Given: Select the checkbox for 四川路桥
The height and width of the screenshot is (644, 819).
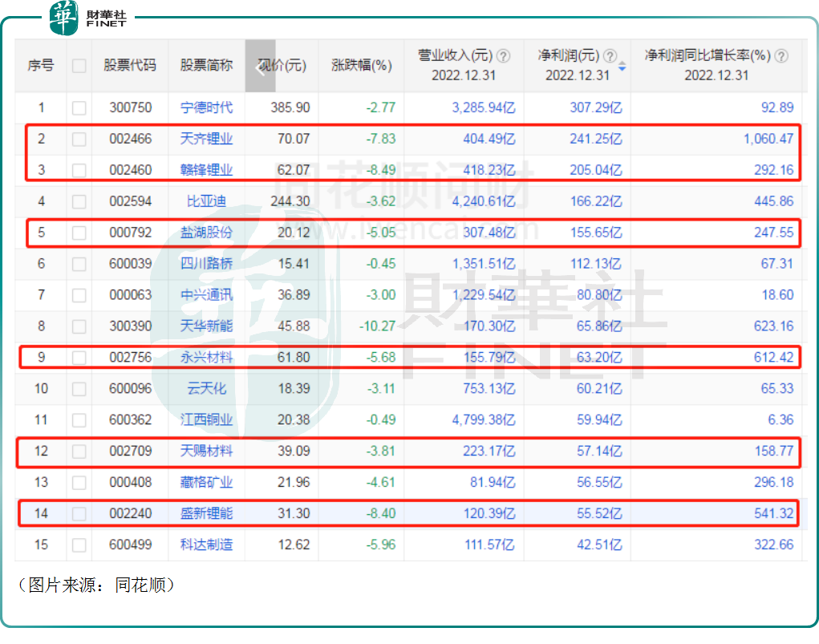Looking at the screenshot, I should (x=79, y=265).
